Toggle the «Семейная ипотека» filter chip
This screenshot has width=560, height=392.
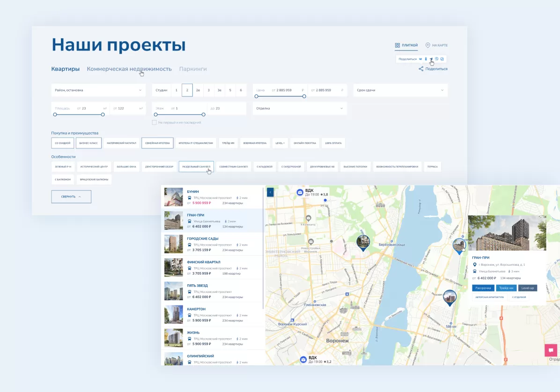coord(157,143)
